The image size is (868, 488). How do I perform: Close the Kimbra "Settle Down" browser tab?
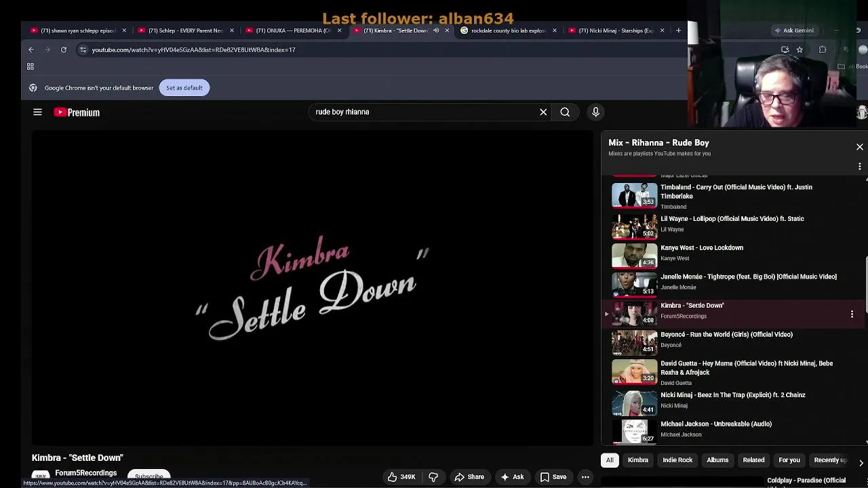[447, 30]
